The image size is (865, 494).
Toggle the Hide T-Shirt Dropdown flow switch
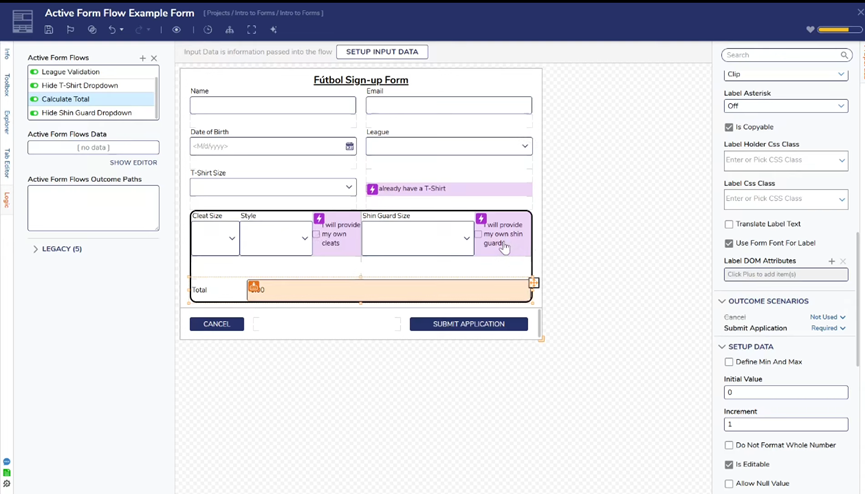pos(34,86)
